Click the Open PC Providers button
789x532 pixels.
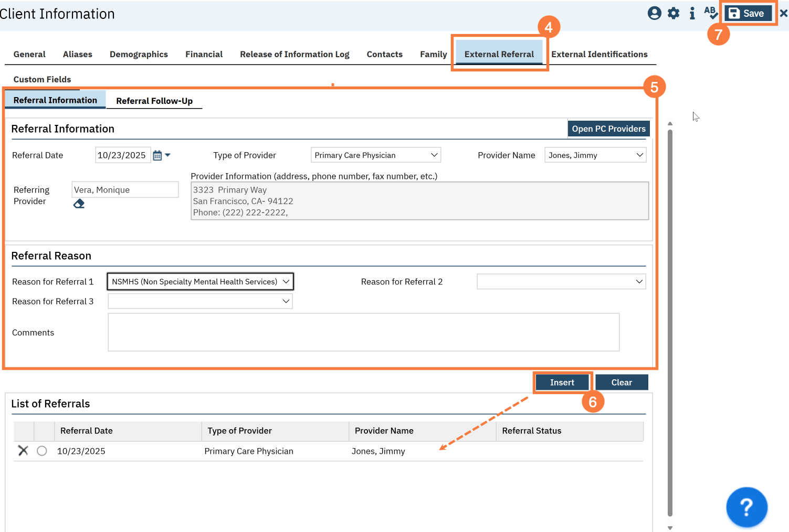[608, 129]
